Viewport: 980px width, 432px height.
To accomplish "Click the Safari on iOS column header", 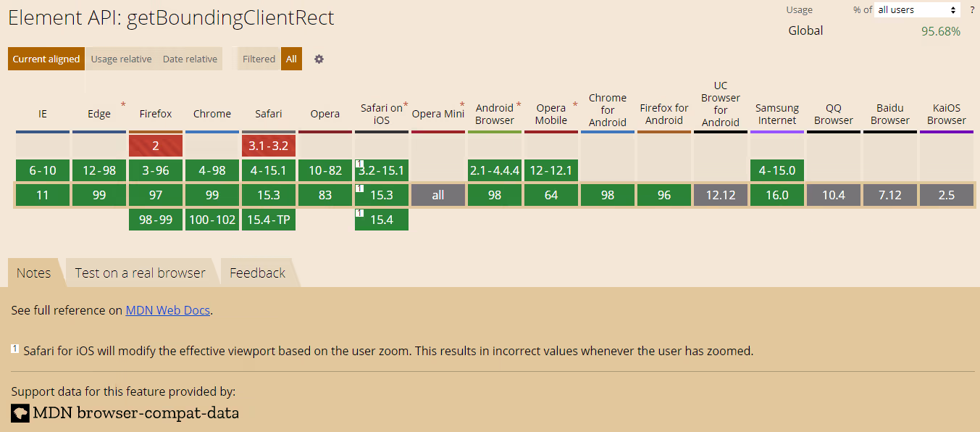I will click(x=382, y=114).
